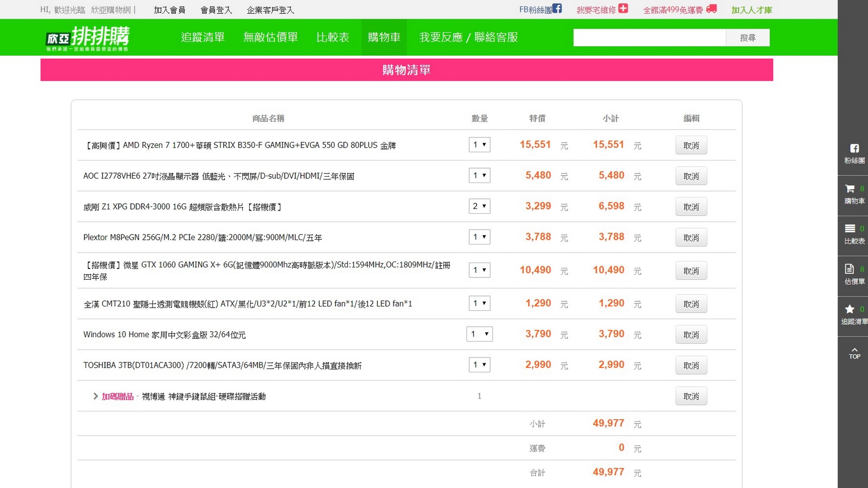Cancel the Windows 10 Home item
The height and width of the screenshot is (488, 868).
(691, 335)
